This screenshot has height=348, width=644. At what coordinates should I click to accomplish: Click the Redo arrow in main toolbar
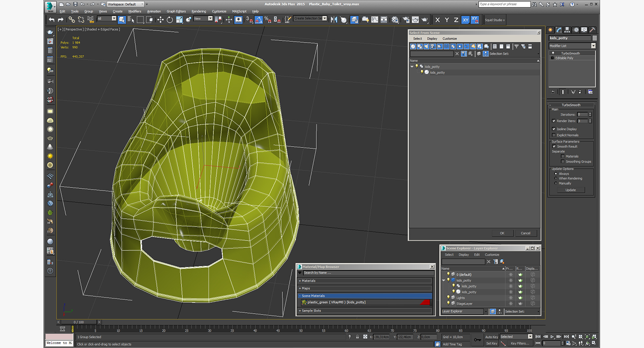(x=60, y=20)
